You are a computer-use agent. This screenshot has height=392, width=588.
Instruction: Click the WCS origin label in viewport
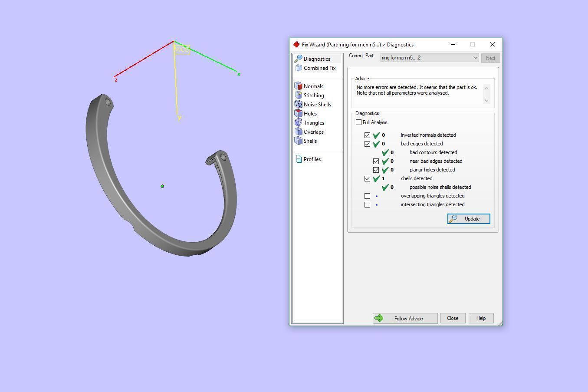(x=182, y=49)
